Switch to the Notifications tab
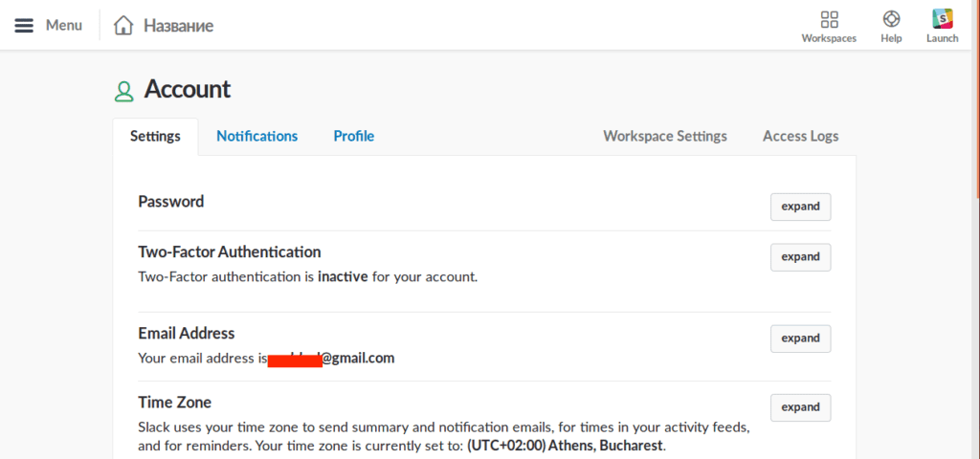 256,137
